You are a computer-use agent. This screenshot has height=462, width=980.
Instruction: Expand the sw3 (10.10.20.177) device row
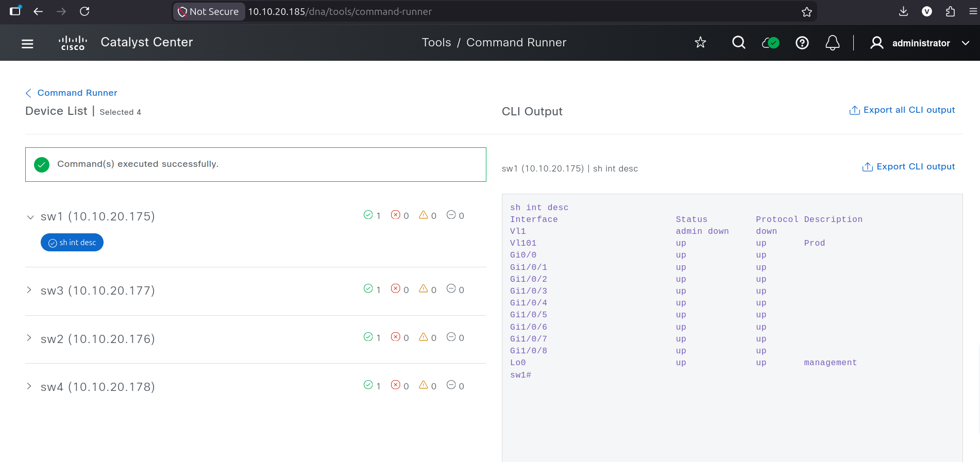point(29,290)
